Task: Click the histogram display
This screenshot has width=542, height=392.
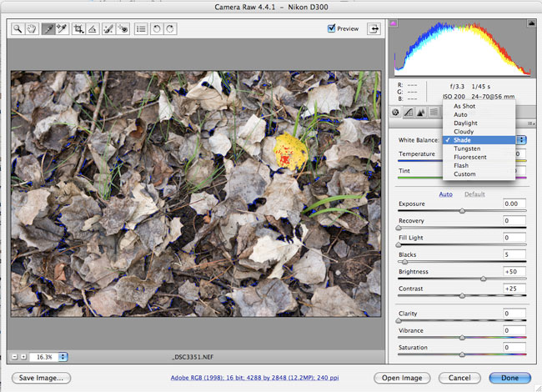Action: point(463,48)
